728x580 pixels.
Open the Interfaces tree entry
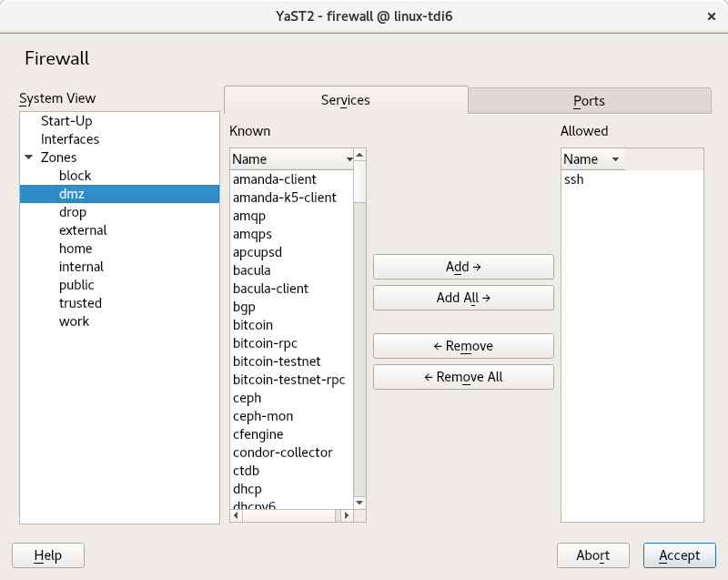[x=70, y=139]
